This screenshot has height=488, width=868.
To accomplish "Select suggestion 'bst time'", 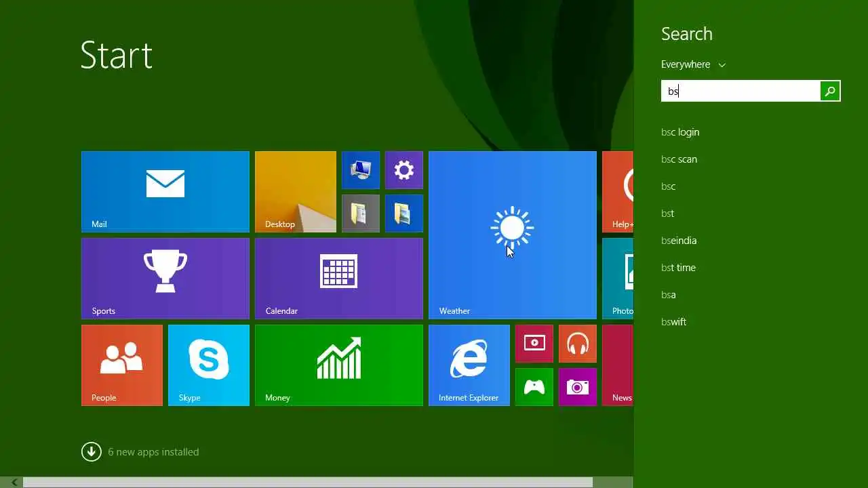I will (x=678, y=268).
